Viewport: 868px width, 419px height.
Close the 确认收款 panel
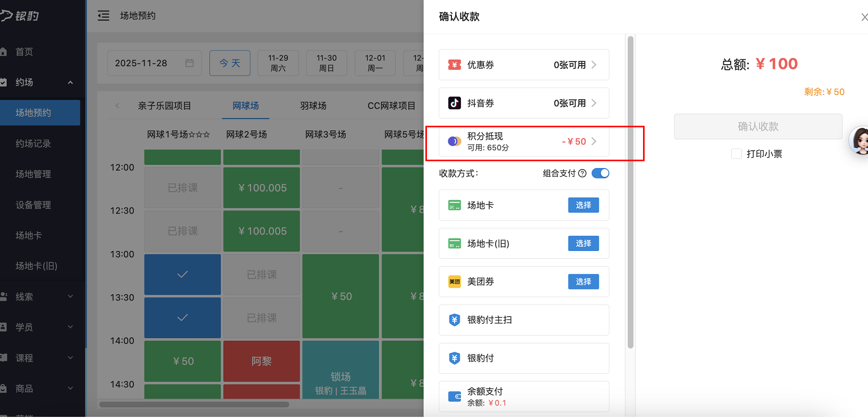tap(864, 17)
